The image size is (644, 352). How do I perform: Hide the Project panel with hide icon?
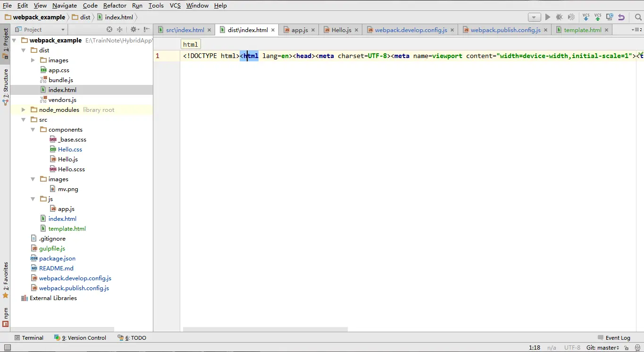coord(146,29)
